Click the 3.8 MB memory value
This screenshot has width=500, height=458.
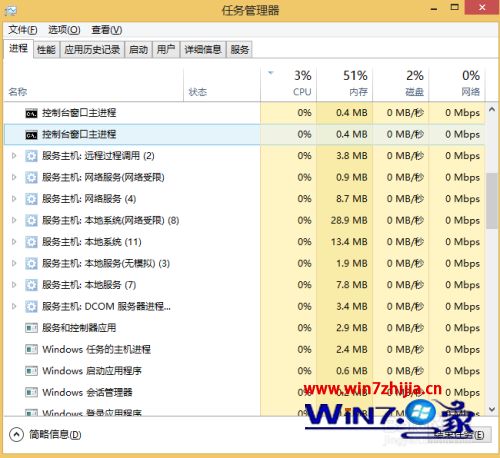pos(352,156)
